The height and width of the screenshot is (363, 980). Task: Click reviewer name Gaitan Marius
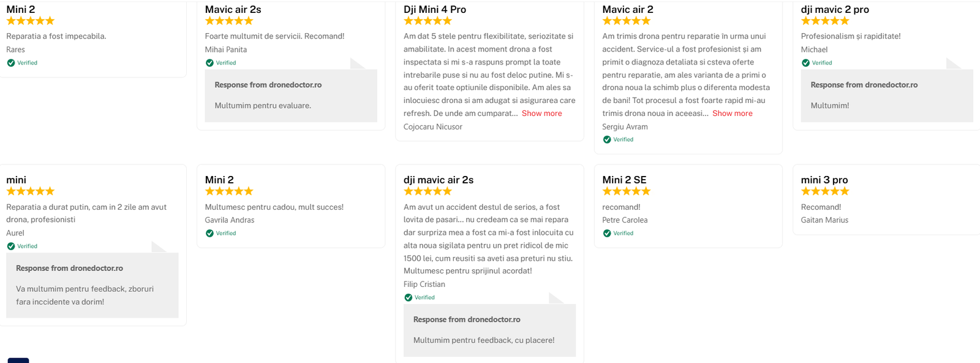pyautogui.click(x=824, y=220)
